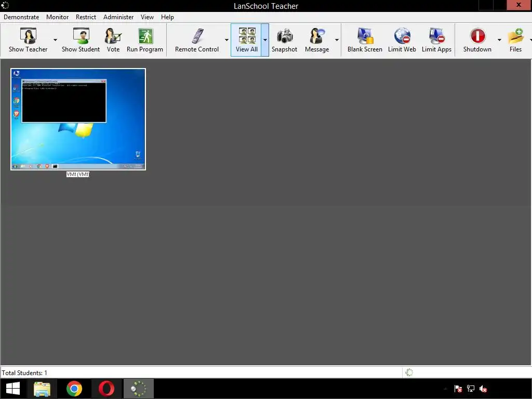This screenshot has width=532, height=399.
Task: Open Action Center flag tray icon
Action: point(458,389)
